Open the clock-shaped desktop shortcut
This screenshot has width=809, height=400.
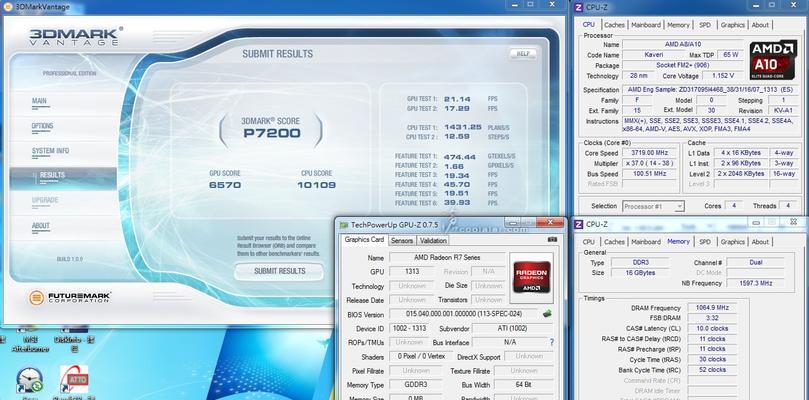point(29,380)
